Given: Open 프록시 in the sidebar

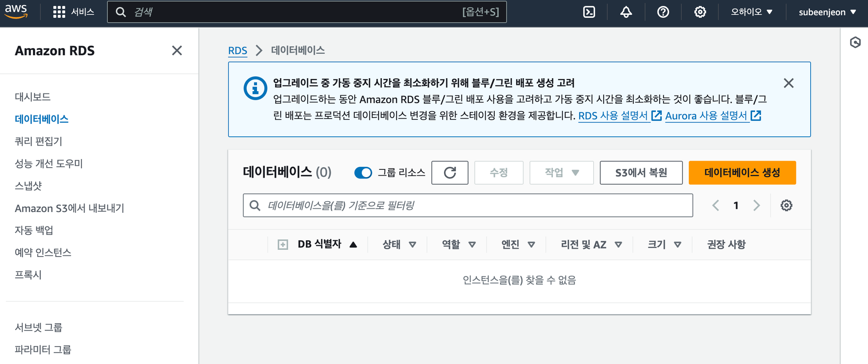Looking at the screenshot, I should point(28,275).
